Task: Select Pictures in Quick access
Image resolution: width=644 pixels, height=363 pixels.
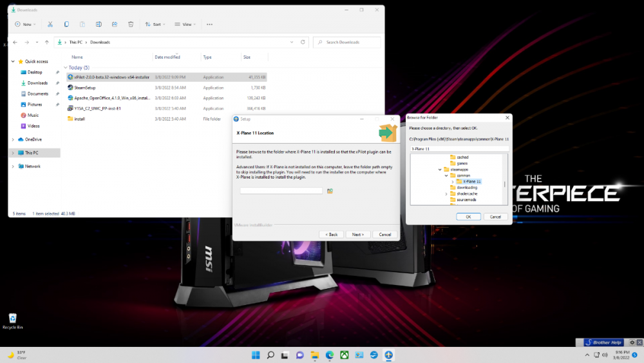Action: (x=35, y=104)
